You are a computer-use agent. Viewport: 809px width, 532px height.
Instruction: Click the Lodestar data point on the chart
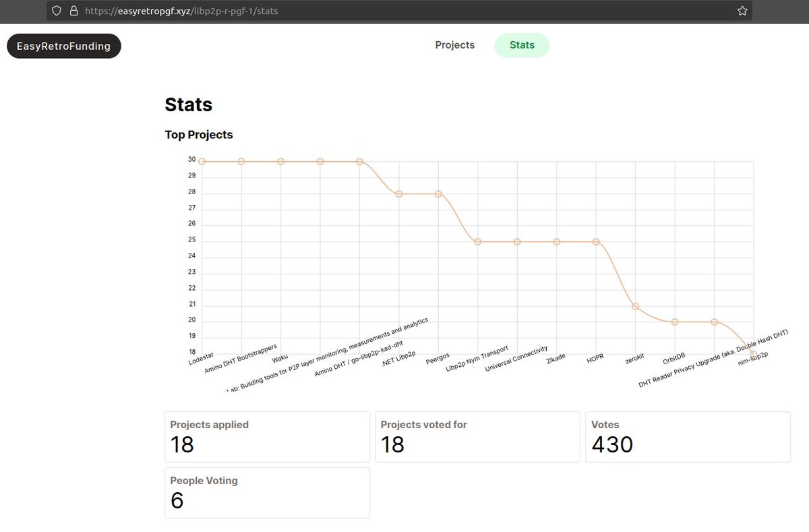[202, 162]
